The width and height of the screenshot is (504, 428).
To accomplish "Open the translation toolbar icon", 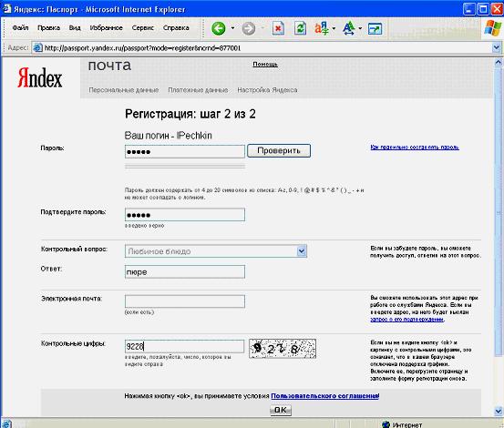I will click(322, 28).
